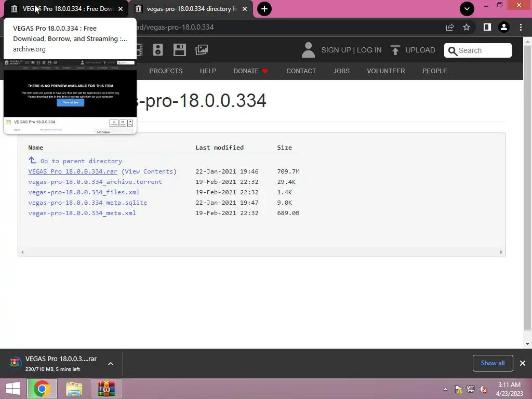This screenshot has height=399, width=532.
Task: Open the archive.org software floppy icon
Action: point(179,50)
